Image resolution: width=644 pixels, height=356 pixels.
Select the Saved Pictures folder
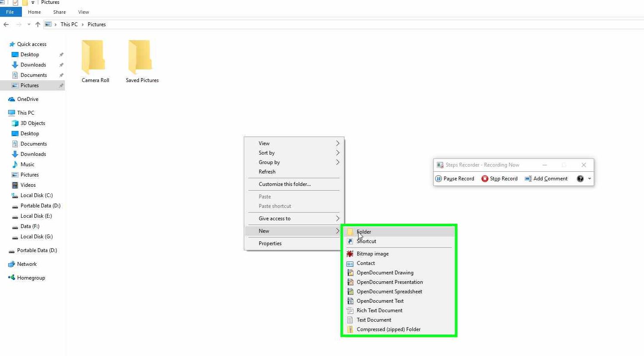tap(142, 61)
